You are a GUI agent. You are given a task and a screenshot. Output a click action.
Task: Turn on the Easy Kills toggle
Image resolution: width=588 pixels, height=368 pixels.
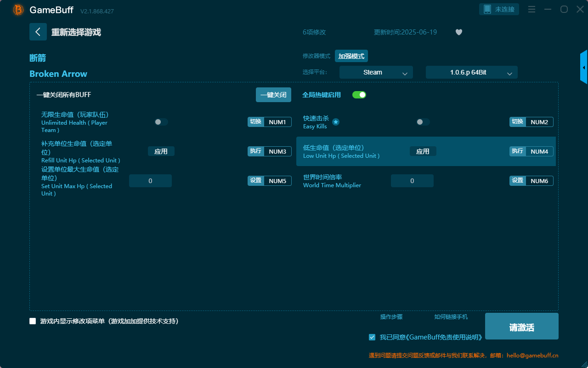click(423, 121)
